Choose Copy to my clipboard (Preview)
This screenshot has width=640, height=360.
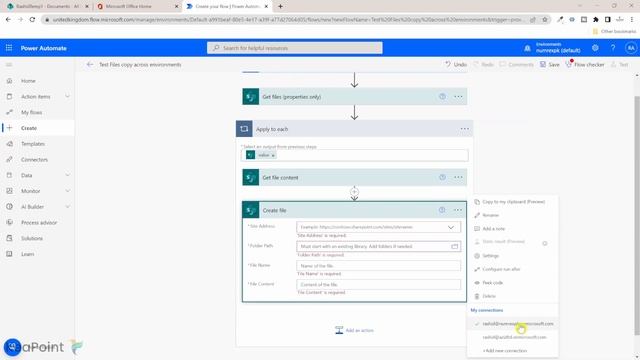513,202
